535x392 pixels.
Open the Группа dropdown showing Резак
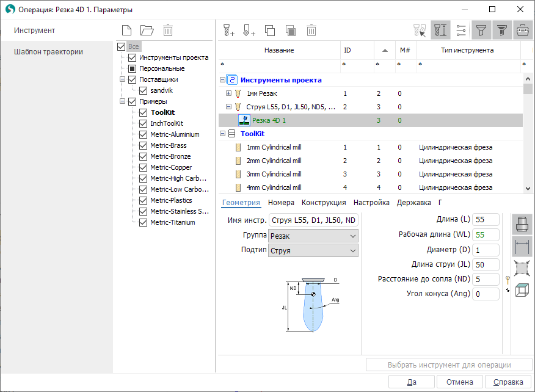point(313,236)
